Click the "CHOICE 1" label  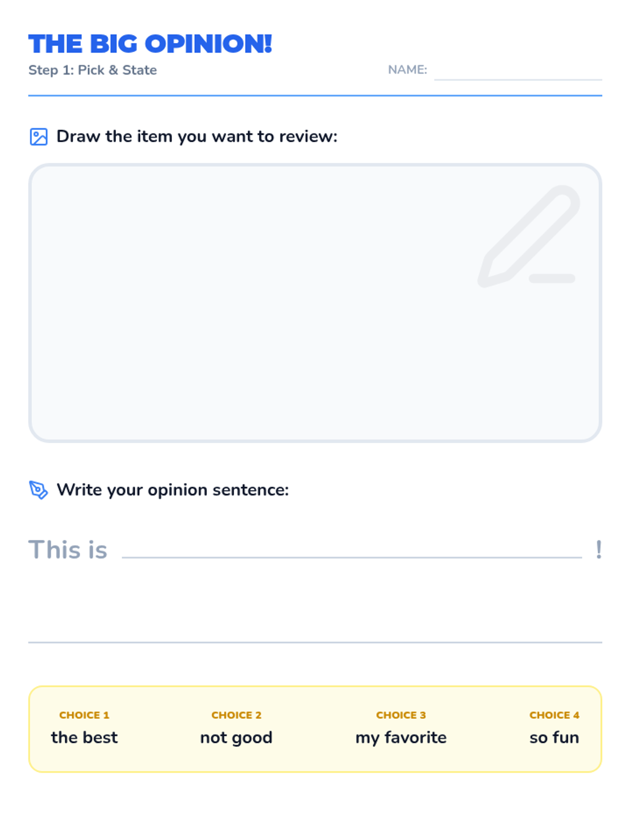tap(84, 715)
